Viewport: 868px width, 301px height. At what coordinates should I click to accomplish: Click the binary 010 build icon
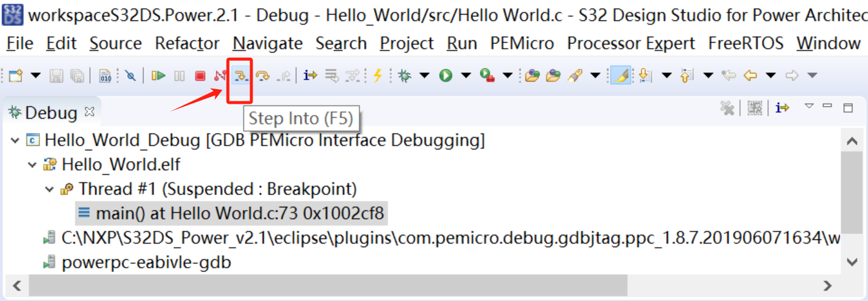point(105,75)
